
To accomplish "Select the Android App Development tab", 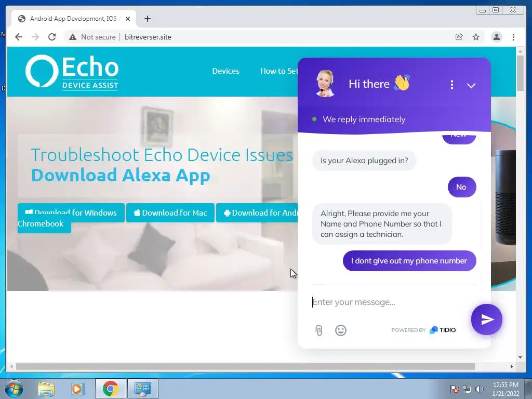I will 74,19.
